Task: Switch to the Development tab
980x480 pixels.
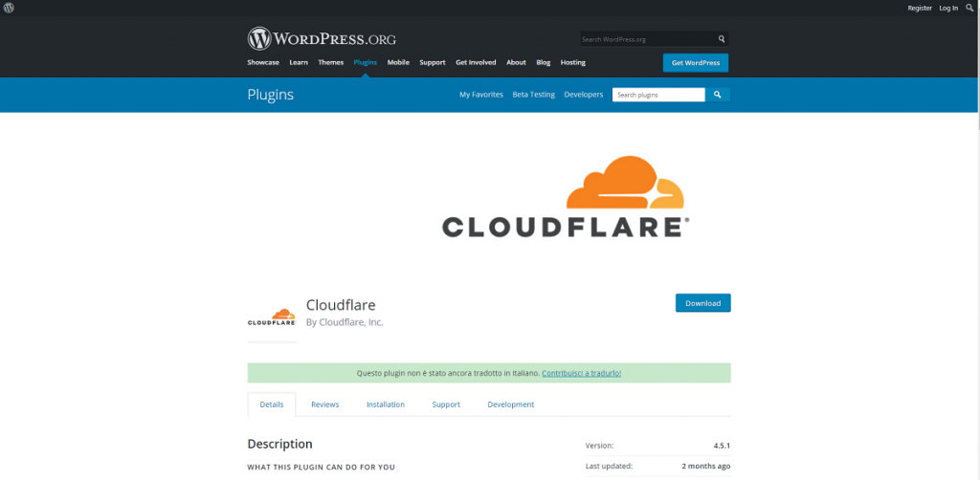Action: (511, 404)
